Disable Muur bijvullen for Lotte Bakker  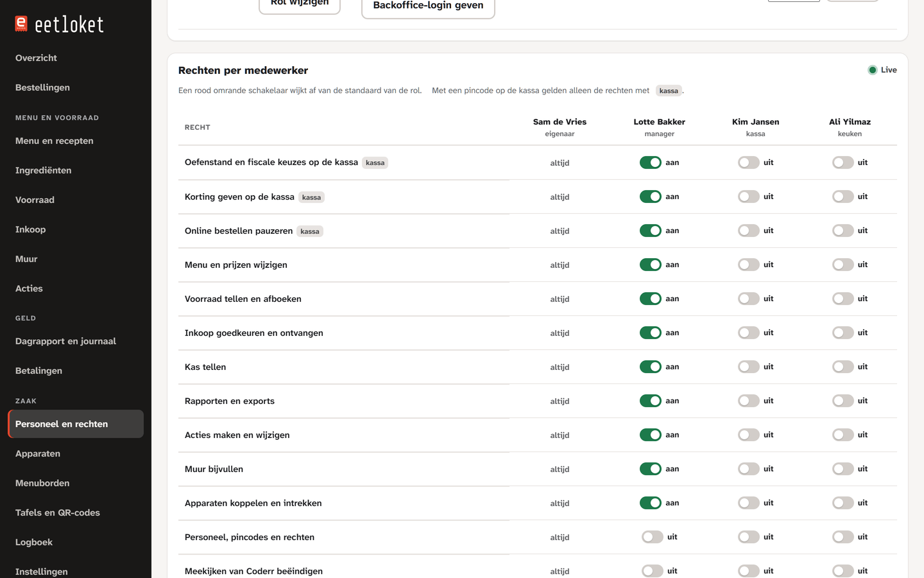tap(650, 469)
